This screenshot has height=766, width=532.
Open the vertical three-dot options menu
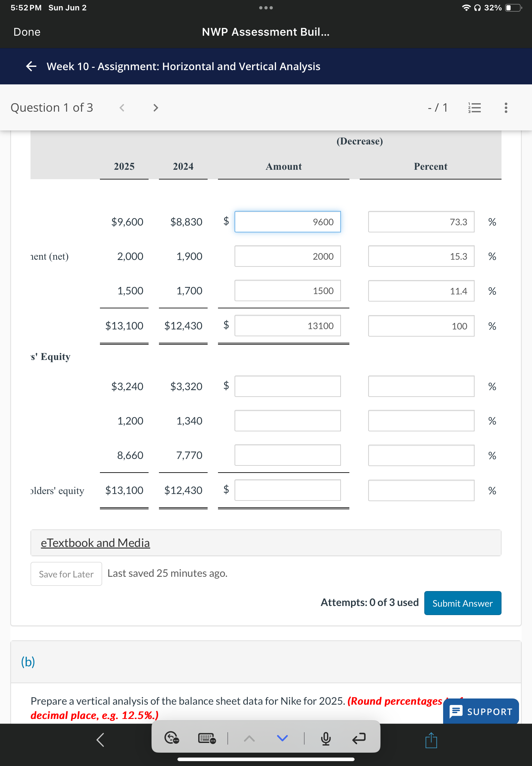pyautogui.click(x=506, y=108)
